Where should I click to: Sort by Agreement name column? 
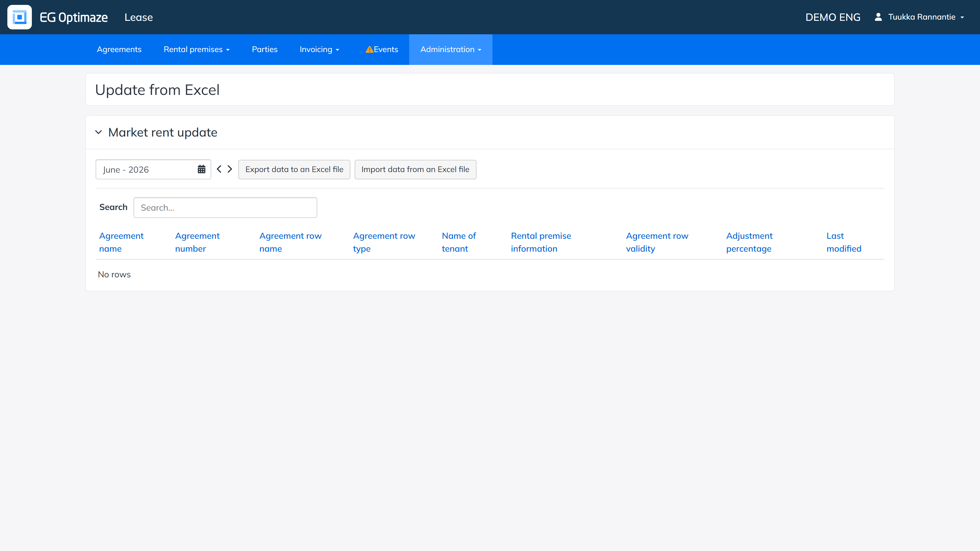[121, 242]
